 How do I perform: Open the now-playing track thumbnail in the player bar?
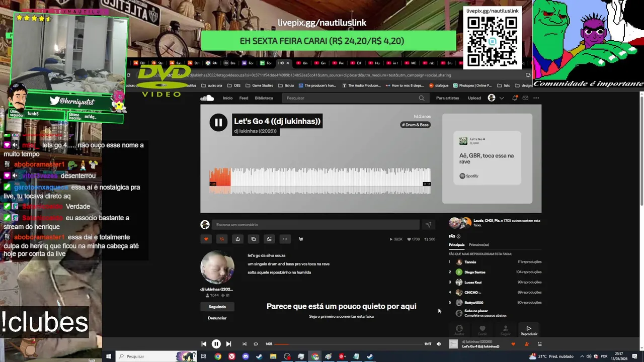(453, 344)
